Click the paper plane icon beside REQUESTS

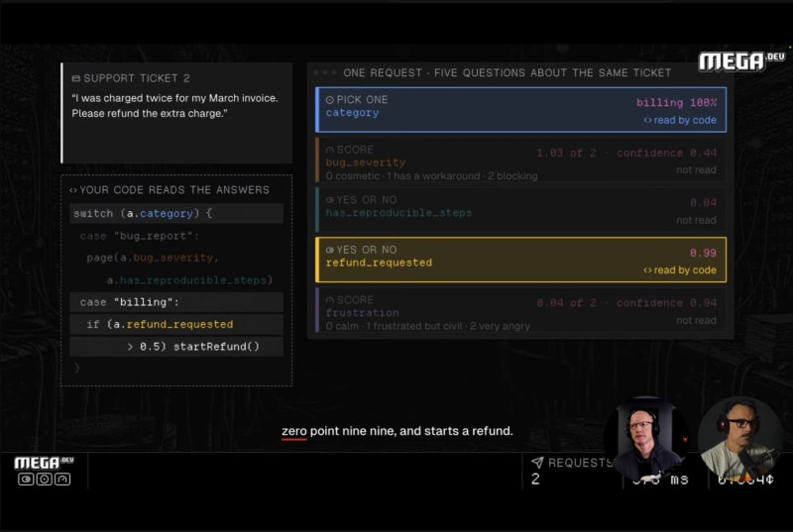(x=537, y=463)
